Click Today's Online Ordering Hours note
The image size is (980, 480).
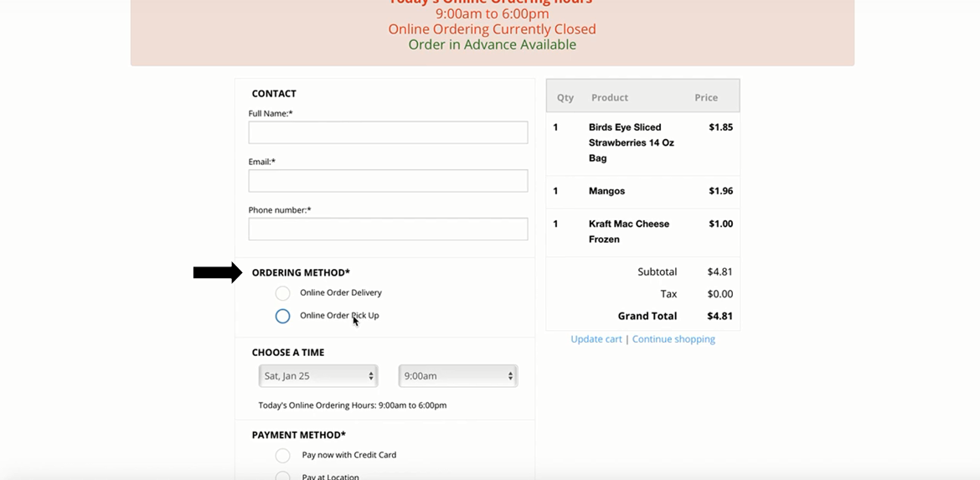pos(353,405)
